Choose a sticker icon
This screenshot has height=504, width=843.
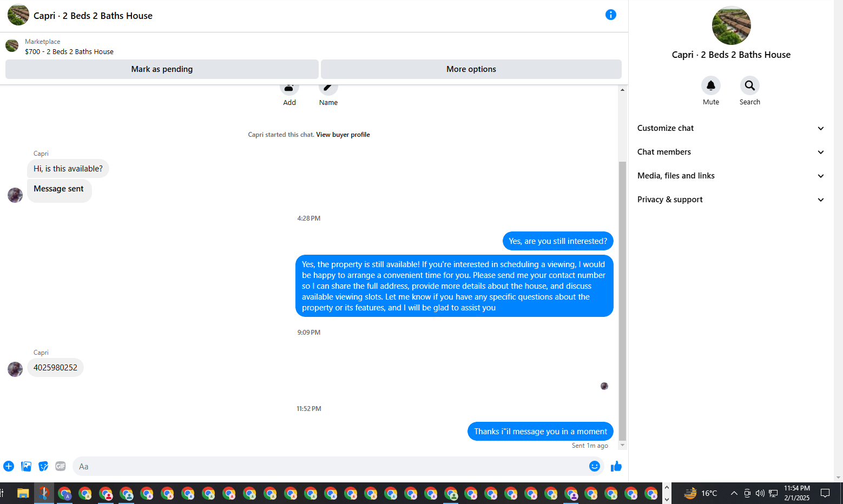tap(43, 466)
